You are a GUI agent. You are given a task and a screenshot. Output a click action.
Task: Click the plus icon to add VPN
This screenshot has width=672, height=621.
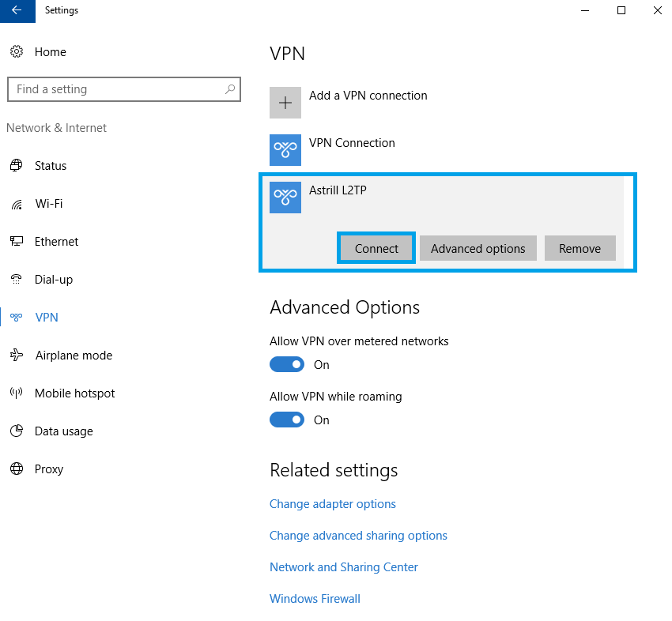tap(285, 103)
